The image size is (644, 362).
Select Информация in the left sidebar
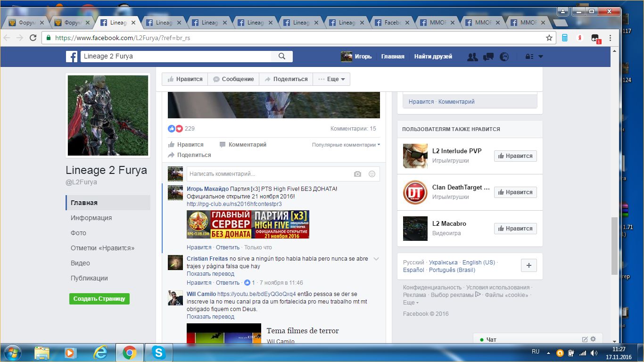click(91, 218)
